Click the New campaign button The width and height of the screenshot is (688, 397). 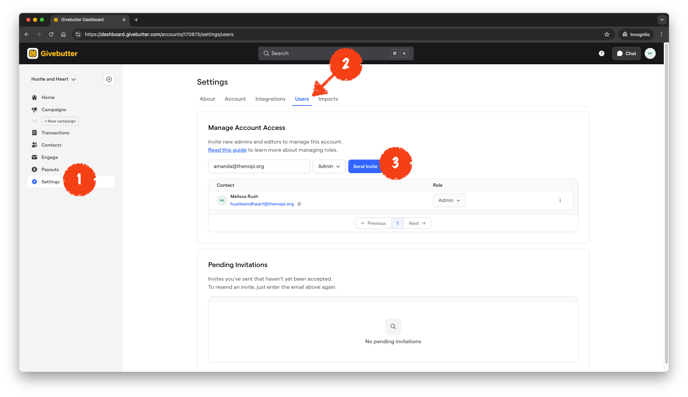pyautogui.click(x=60, y=121)
